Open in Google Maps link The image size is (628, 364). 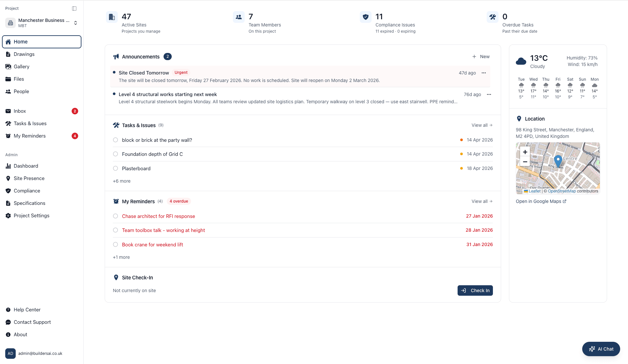(541, 201)
